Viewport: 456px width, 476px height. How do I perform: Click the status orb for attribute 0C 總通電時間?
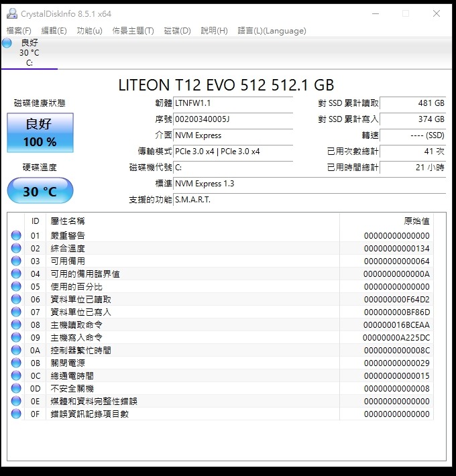click(16, 376)
